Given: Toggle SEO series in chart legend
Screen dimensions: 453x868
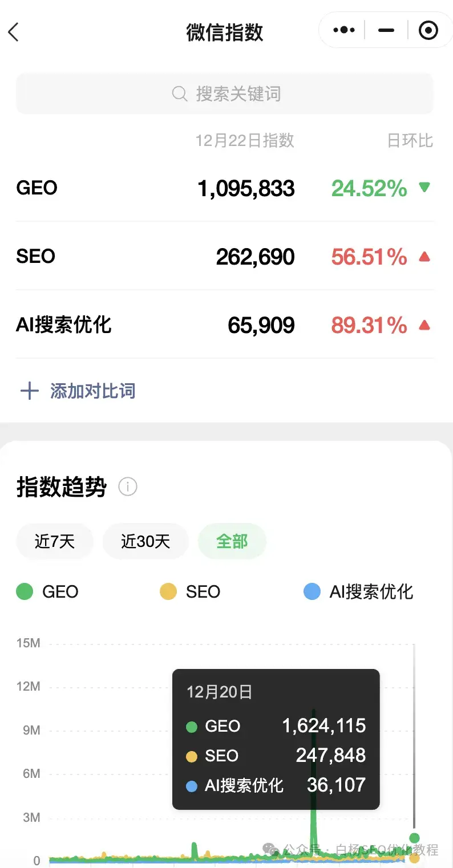Looking at the screenshot, I should (191, 592).
